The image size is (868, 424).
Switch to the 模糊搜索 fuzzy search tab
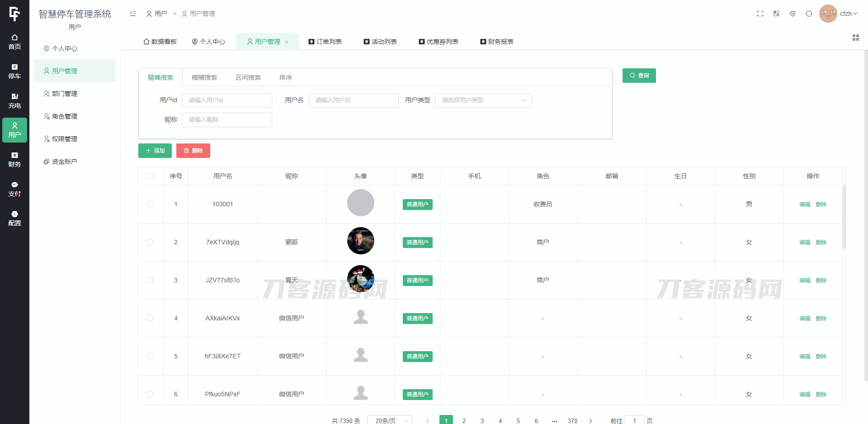(204, 77)
